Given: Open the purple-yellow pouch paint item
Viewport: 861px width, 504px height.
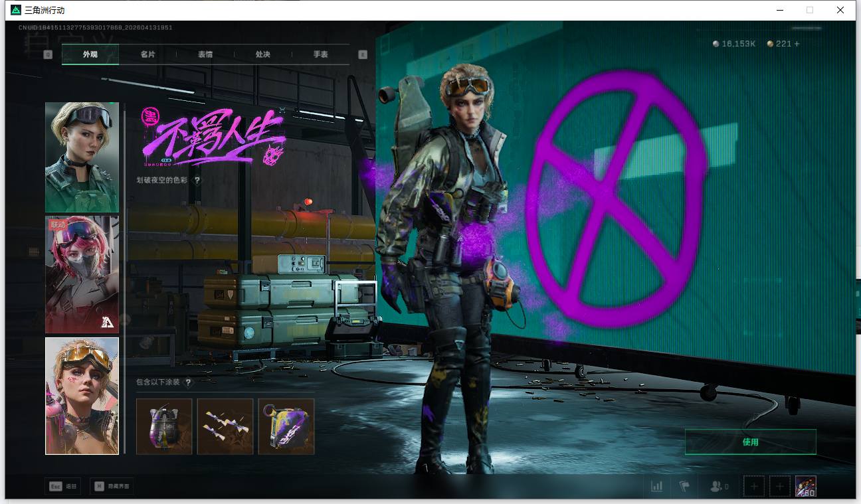Looking at the screenshot, I should pyautogui.click(x=286, y=426).
